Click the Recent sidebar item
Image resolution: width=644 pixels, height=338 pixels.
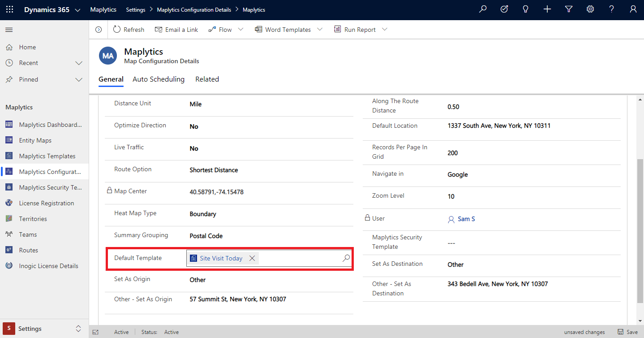pos(44,63)
